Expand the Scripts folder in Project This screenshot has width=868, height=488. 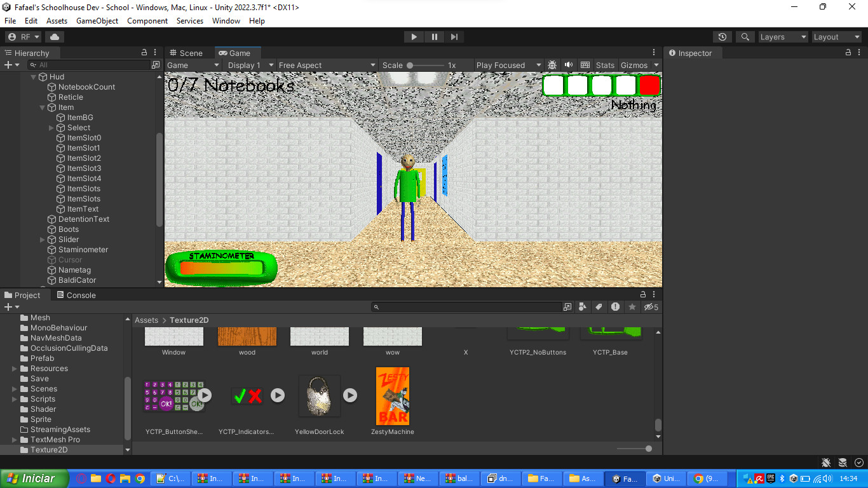pos(15,399)
